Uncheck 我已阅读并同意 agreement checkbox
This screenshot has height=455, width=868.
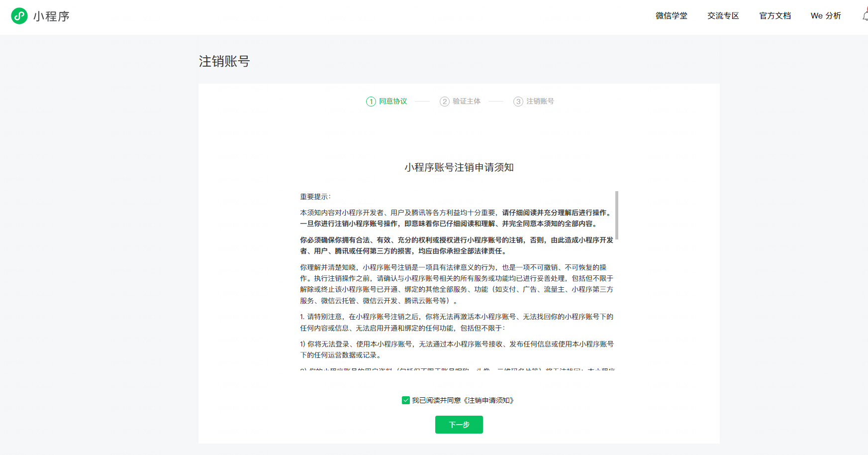[x=406, y=400]
